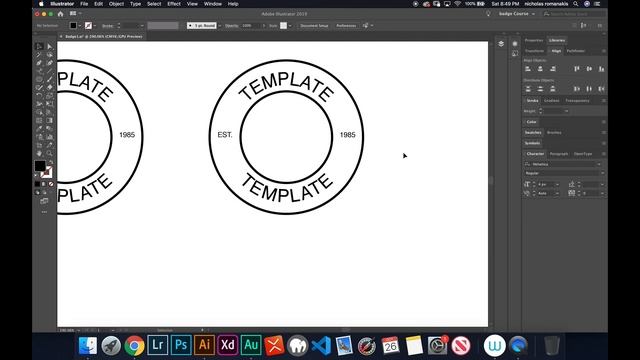
Task: Click the Document Setup button
Action: [314, 26]
